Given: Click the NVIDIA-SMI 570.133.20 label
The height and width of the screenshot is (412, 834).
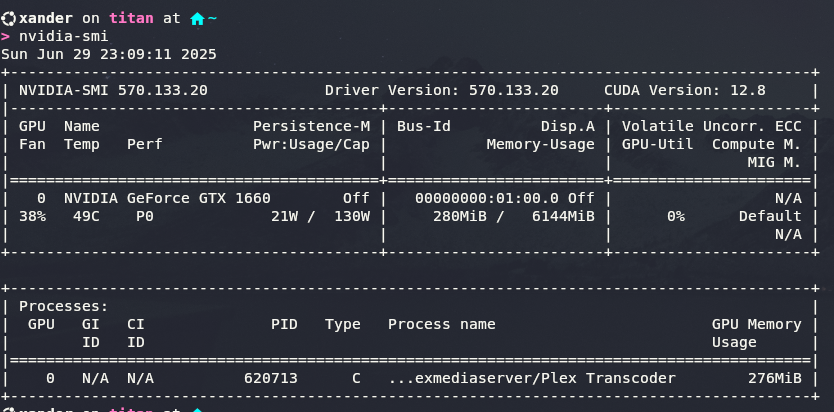Looking at the screenshot, I should 113,90.
